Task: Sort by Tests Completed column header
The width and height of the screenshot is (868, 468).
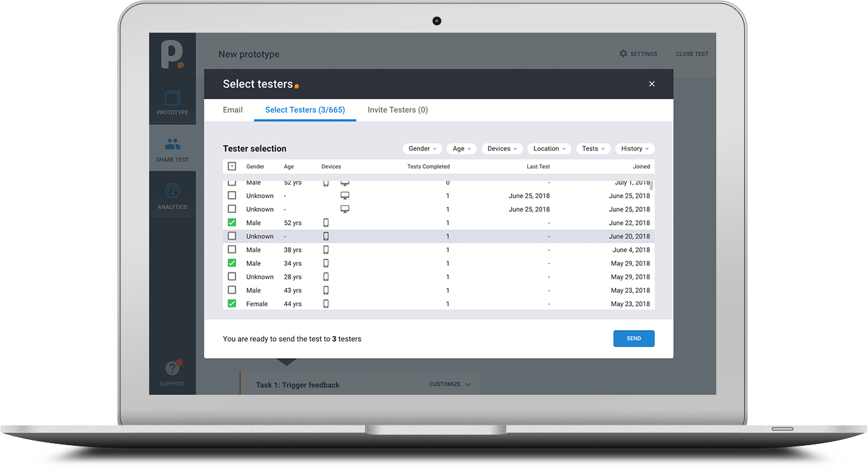Action: (x=428, y=167)
